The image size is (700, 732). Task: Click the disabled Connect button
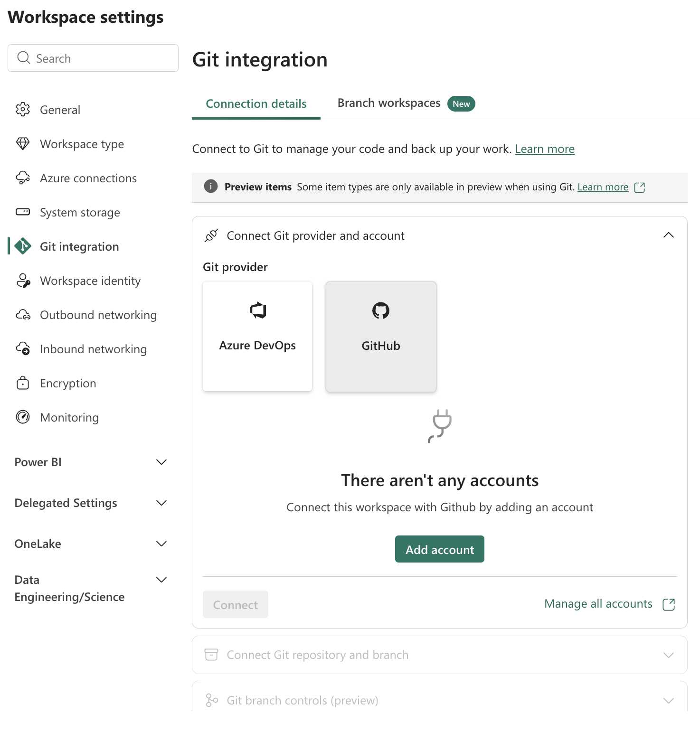pos(236,604)
